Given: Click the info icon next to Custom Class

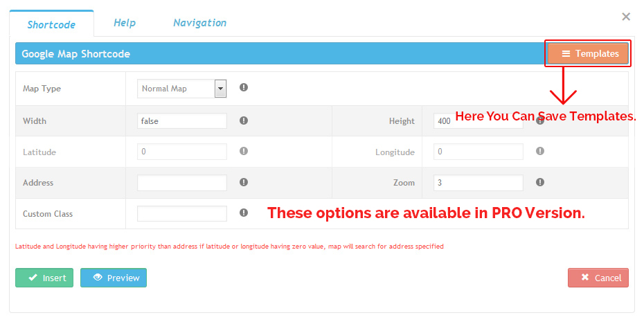Looking at the screenshot, I should tap(244, 213).
